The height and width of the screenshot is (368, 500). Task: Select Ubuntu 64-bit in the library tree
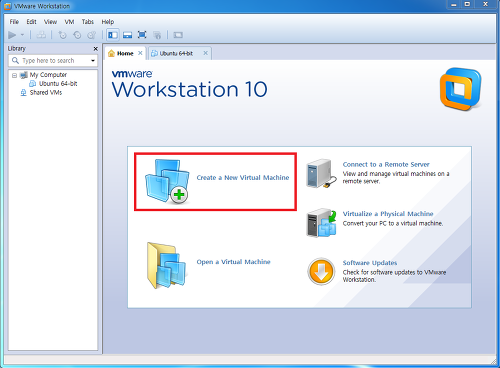(x=58, y=84)
